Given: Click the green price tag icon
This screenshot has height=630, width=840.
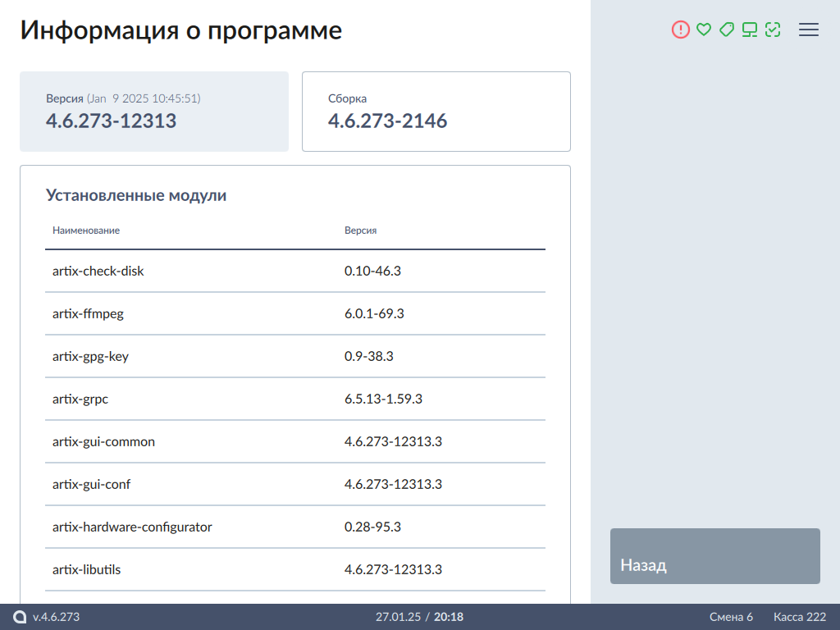Looking at the screenshot, I should (x=726, y=30).
